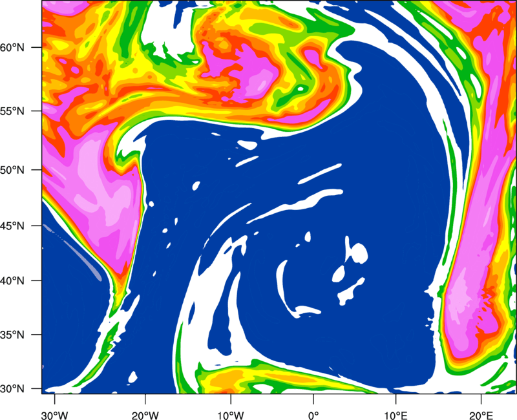Click the 50°N axis label
This screenshot has width=517, height=420.
click(x=12, y=170)
